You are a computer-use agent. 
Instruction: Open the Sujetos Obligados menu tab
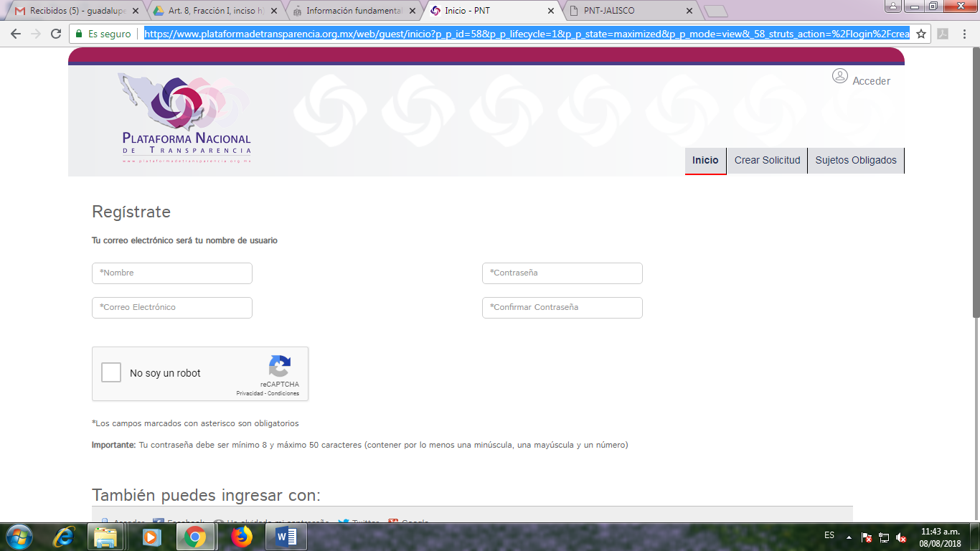856,160
